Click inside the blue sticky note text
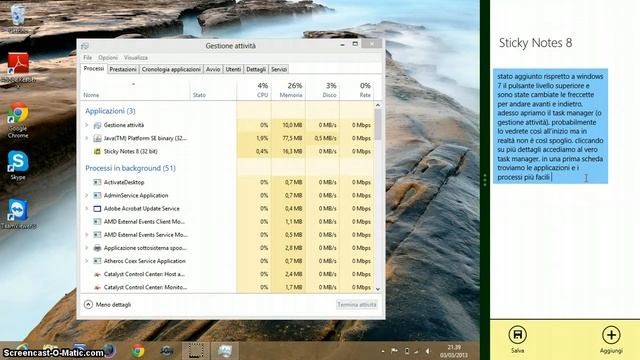This screenshot has width=640, height=360. tap(550, 126)
